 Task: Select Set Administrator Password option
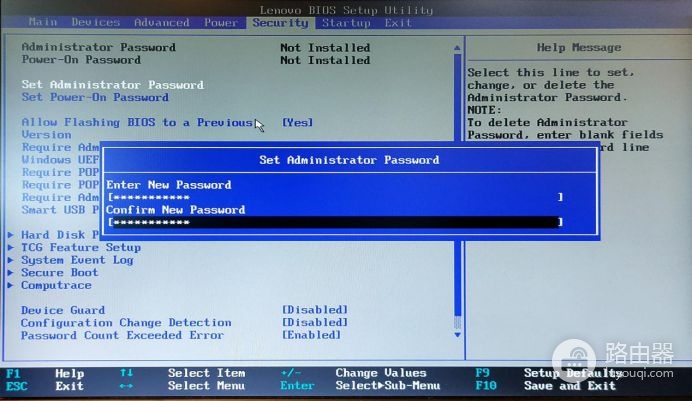coord(113,85)
